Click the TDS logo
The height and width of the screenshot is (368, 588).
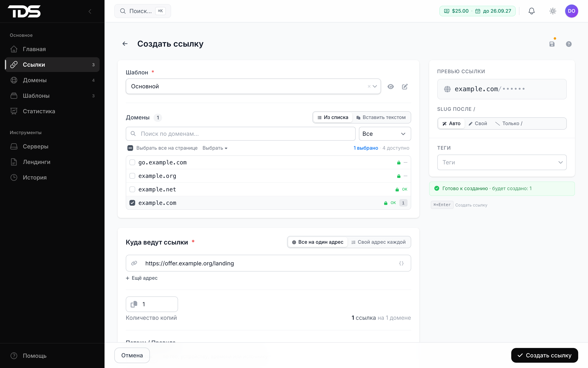[24, 11]
